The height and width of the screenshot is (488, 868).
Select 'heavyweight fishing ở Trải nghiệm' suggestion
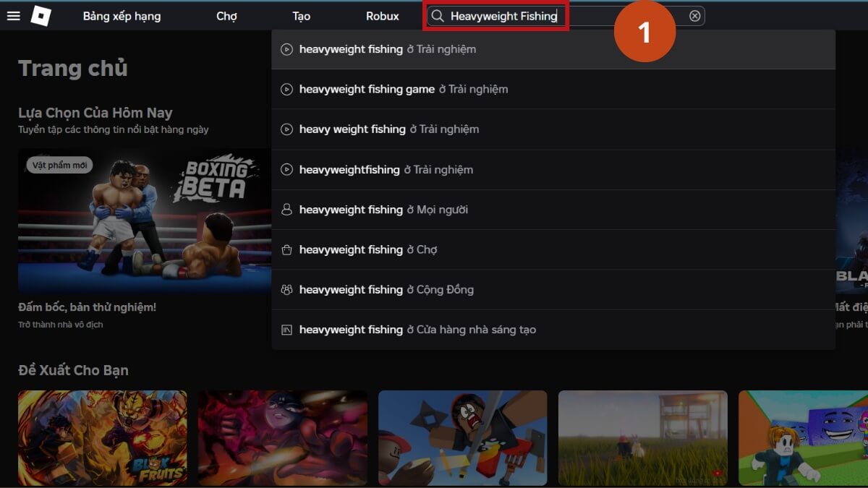click(388, 49)
